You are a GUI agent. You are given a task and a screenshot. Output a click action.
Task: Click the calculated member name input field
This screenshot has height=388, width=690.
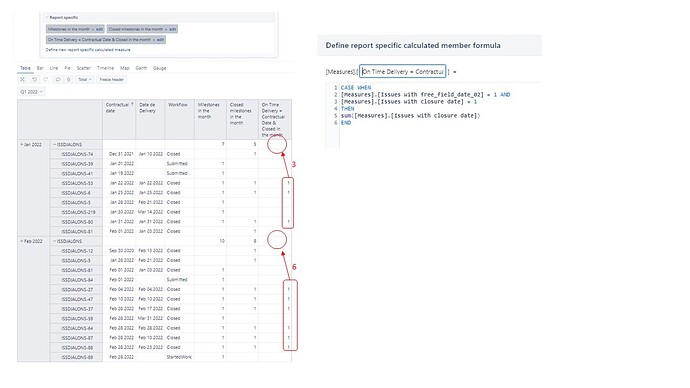click(x=403, y=71)
